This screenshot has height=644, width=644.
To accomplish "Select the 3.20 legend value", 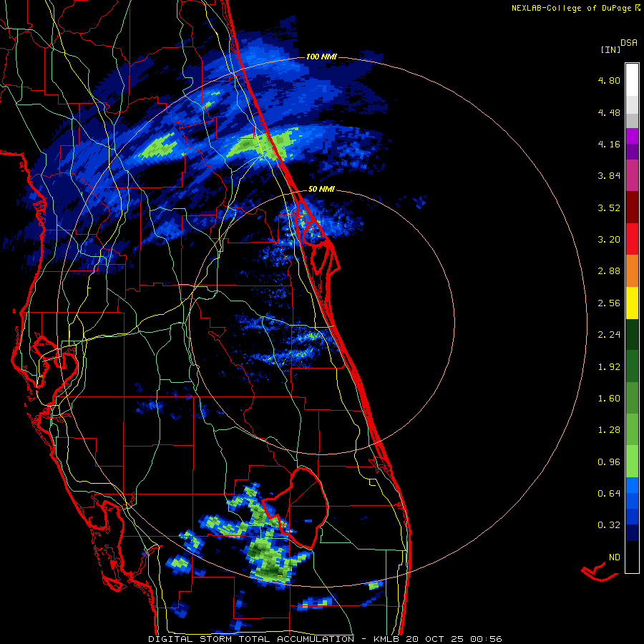I will point(609,240).
